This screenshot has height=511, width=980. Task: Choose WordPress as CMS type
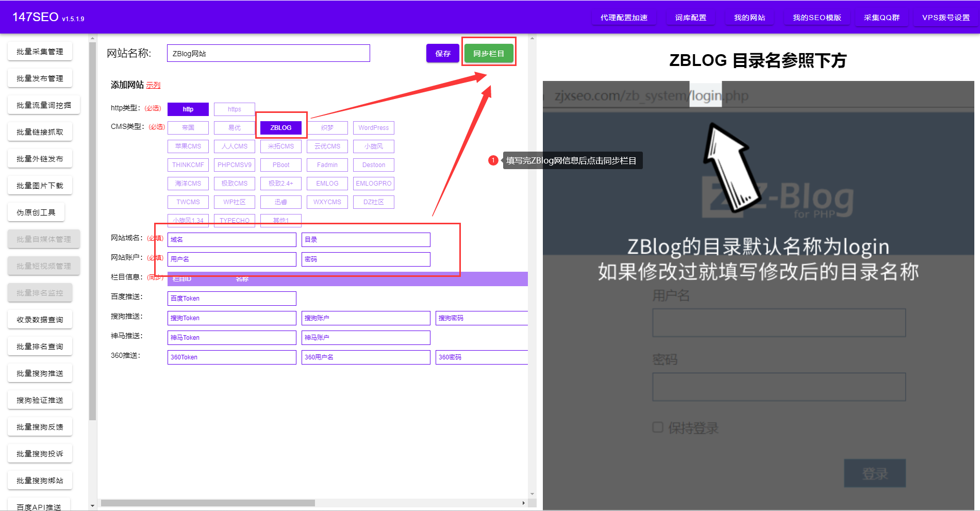click(x=374, y=128)
